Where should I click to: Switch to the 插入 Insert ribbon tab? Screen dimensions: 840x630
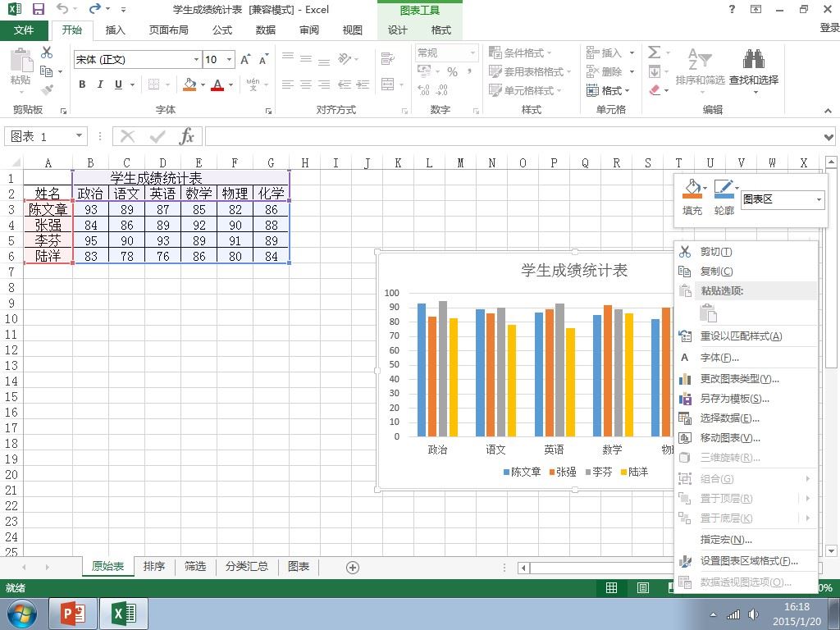(115, 30)
